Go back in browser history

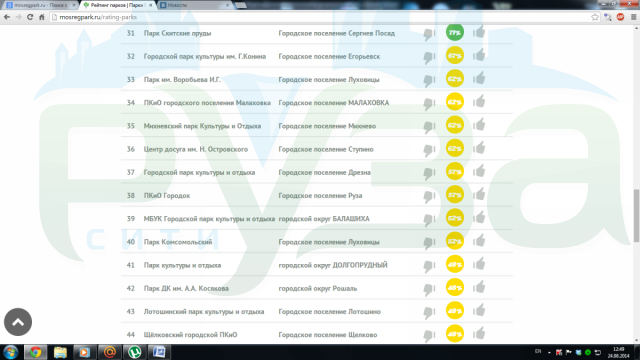(x=7, y=17)
